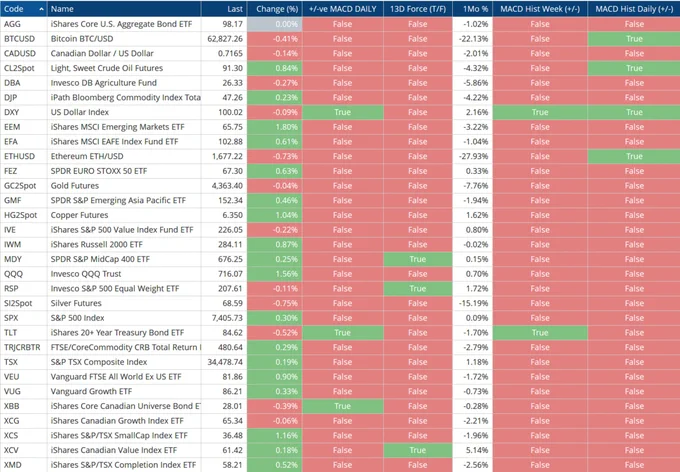This screenshot has height=472, width=680.
Task: Click True MACD Daily cell for XBB
Action: click(343, 406)
